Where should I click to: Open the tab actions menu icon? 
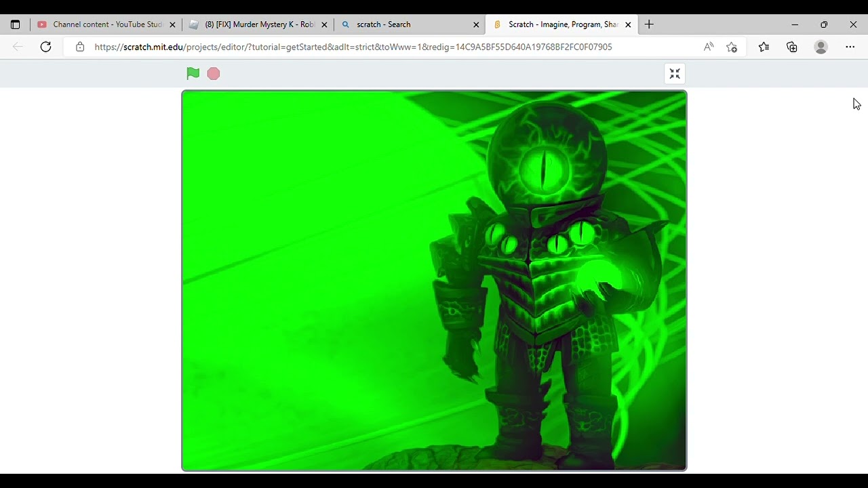16,24
